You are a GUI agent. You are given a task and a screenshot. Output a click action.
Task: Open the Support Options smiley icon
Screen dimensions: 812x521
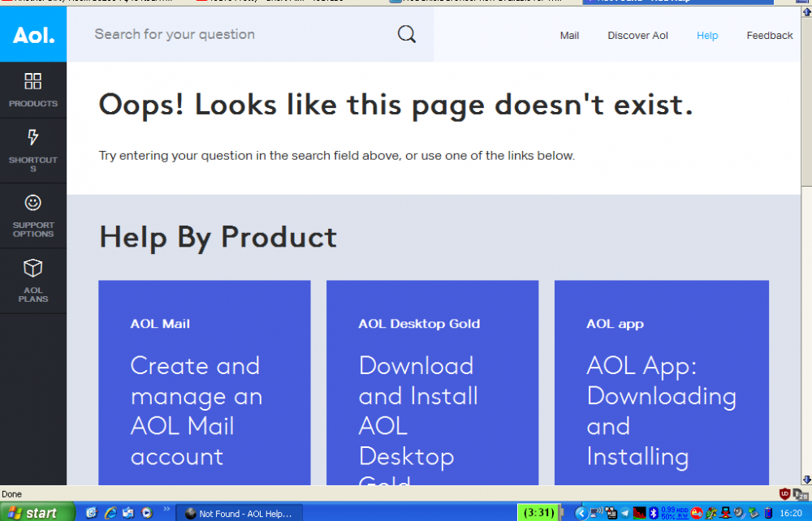pos(33,202)
